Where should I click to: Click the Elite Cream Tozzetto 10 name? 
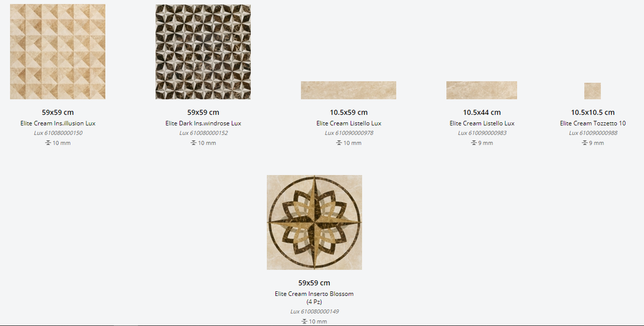pyautogui.click(x=593, y=124)
